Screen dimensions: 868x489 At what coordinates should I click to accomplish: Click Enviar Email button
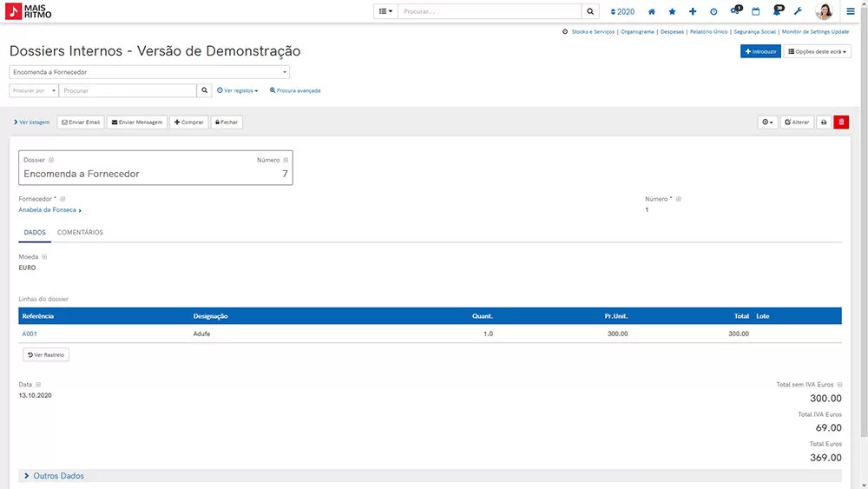pyautogui.click(x=81, y=122)
